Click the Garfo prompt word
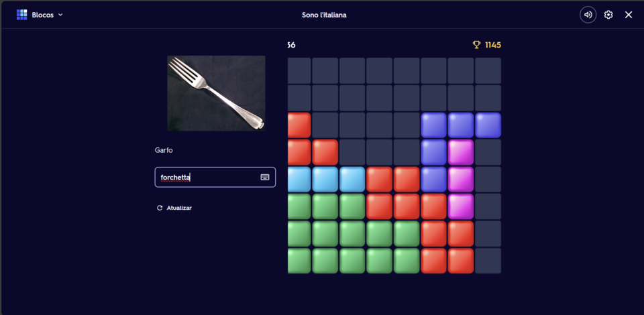 tap(164, 150)
